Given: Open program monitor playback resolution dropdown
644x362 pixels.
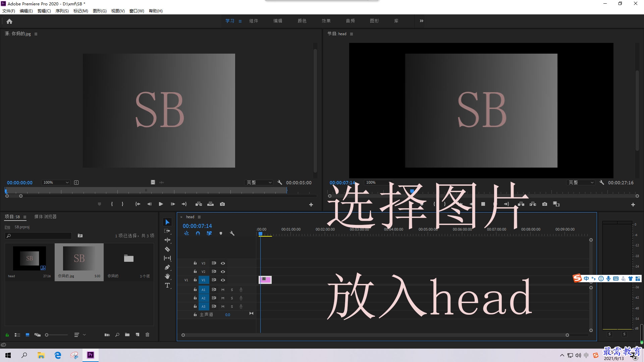Looking at the screenshot, I should tap(581, 182).
